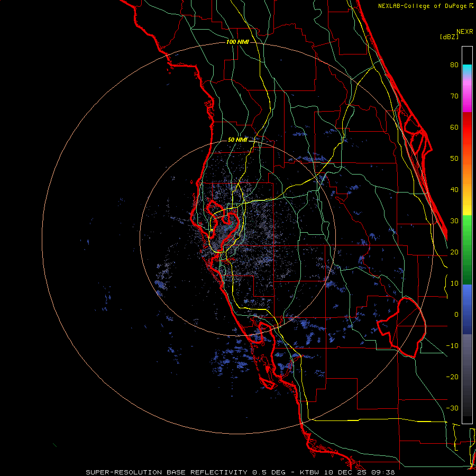476x476 pixels.
Task: Click the "NEXLAB-College of DuPage" attribution text
Action: click(423, 6)
